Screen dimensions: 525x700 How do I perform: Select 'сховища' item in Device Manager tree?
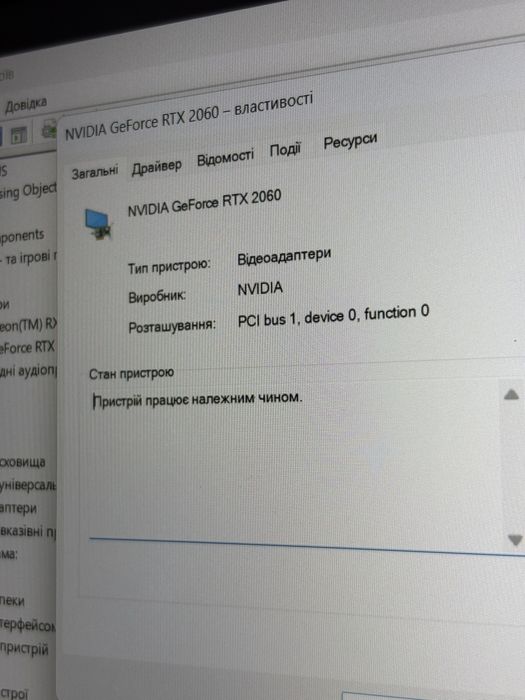tap(22, 462)
